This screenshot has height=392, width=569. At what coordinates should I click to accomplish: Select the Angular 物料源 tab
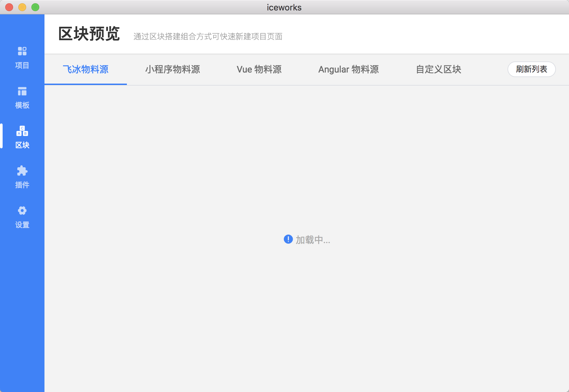click(349, 69)
